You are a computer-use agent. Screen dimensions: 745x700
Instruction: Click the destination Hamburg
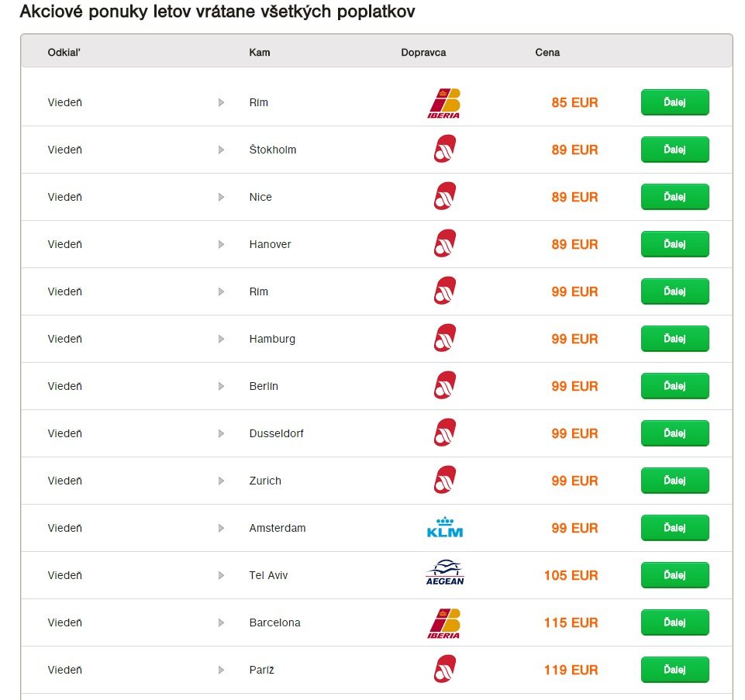[272, 339]
